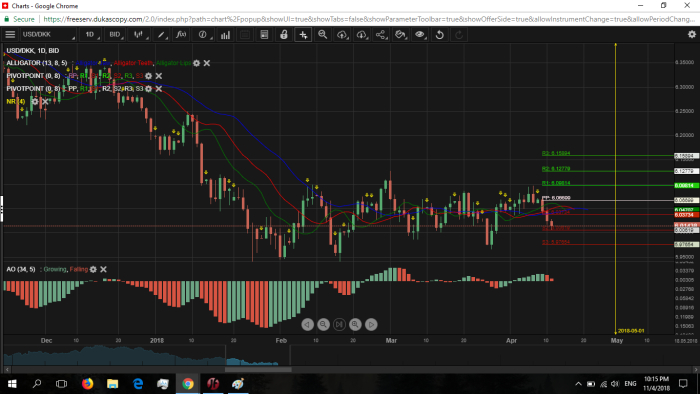Open the share chart icon
700x394 pixels.
pos(380,34)
